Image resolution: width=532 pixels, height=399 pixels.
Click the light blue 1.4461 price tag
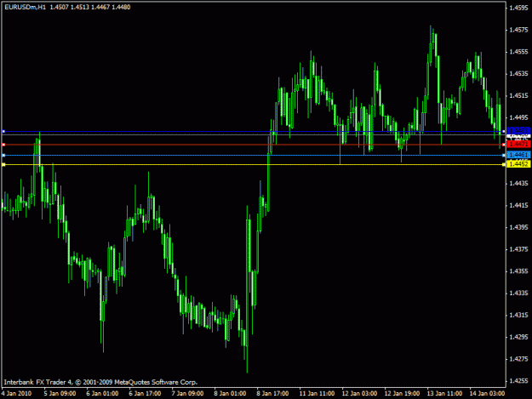tap(518, 155)
